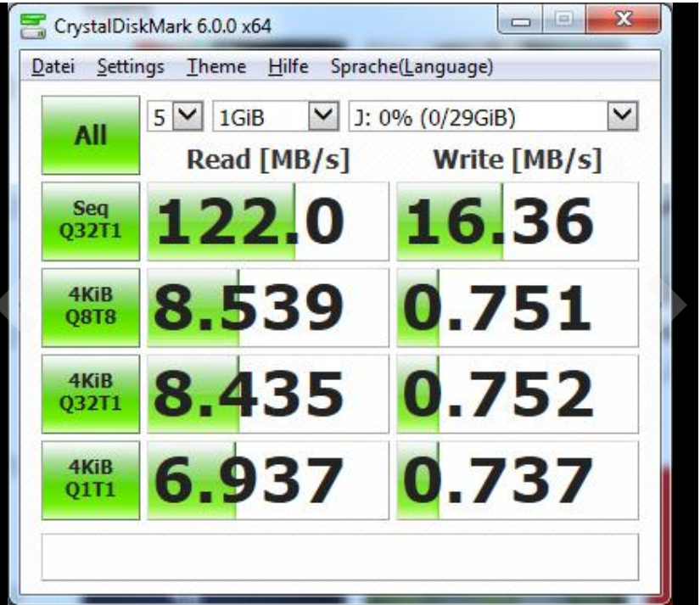
Task: Click the read value 8.539
Action: pyautogui.click(x=268, y=307)
